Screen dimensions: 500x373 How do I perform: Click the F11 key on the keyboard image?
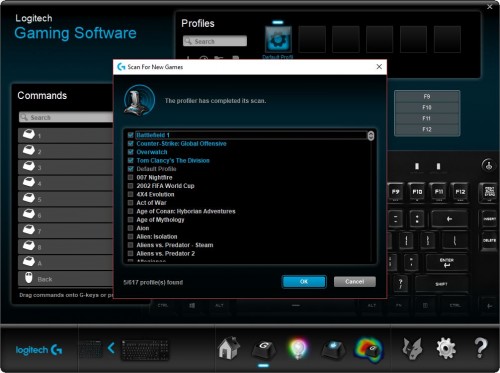click(x=439, y=192)
